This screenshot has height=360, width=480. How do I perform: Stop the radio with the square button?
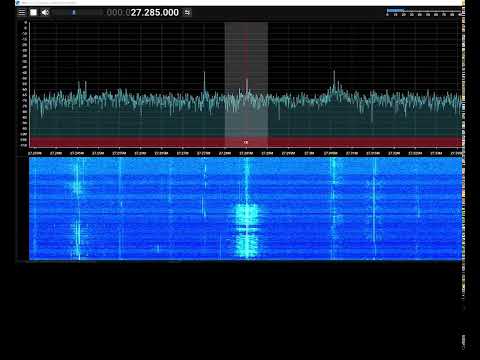tap(33, 12)
